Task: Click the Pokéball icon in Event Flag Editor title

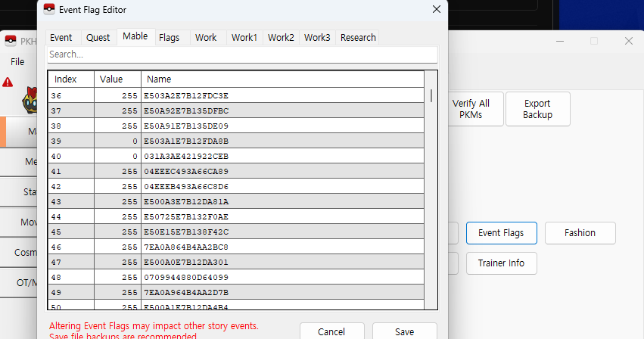Action: 50,10
